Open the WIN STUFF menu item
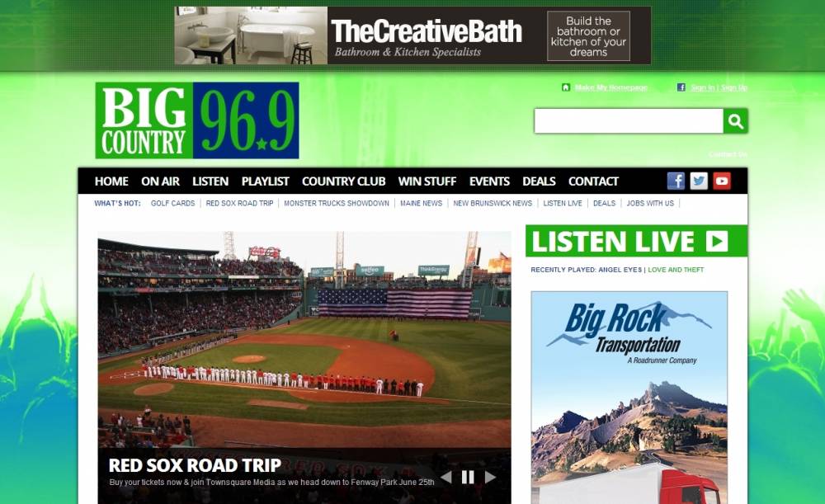 427,181
